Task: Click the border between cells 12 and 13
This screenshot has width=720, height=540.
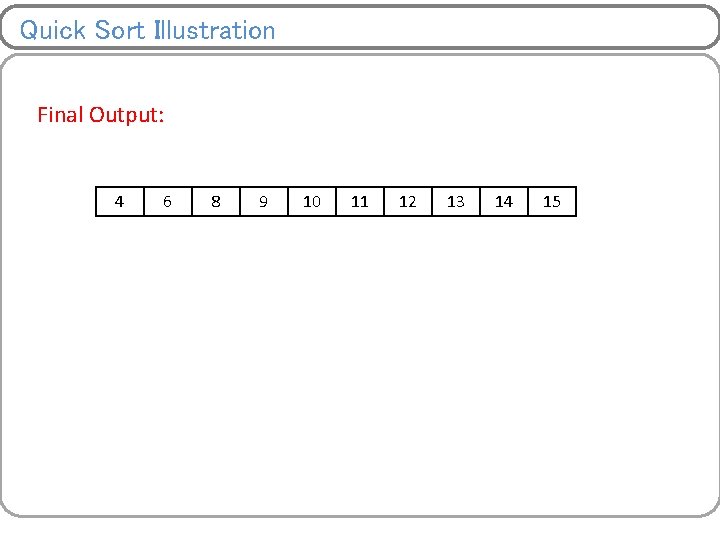Action: click(432, 201)
